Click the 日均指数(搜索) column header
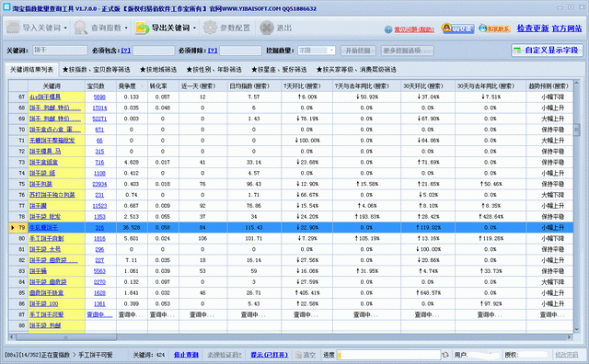This screenshot has height=364, width=589. coord(254,85)
